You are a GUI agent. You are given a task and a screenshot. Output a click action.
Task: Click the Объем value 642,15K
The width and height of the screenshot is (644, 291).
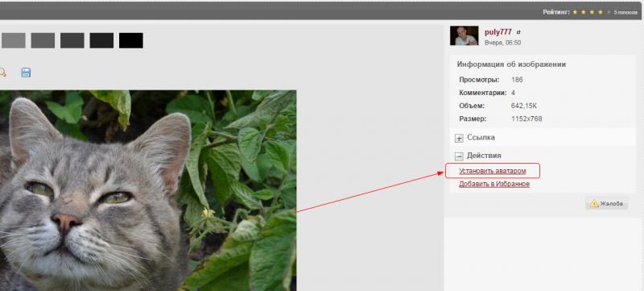(524, 106)
